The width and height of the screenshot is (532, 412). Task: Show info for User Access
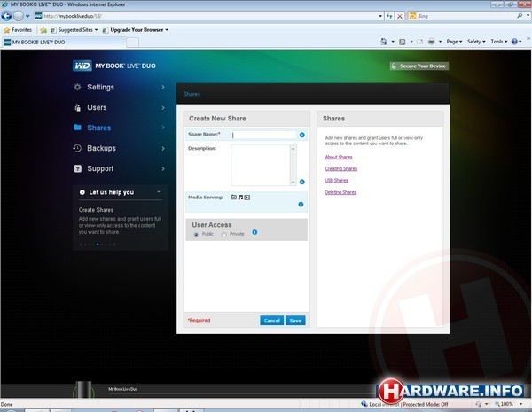point(254,232)
